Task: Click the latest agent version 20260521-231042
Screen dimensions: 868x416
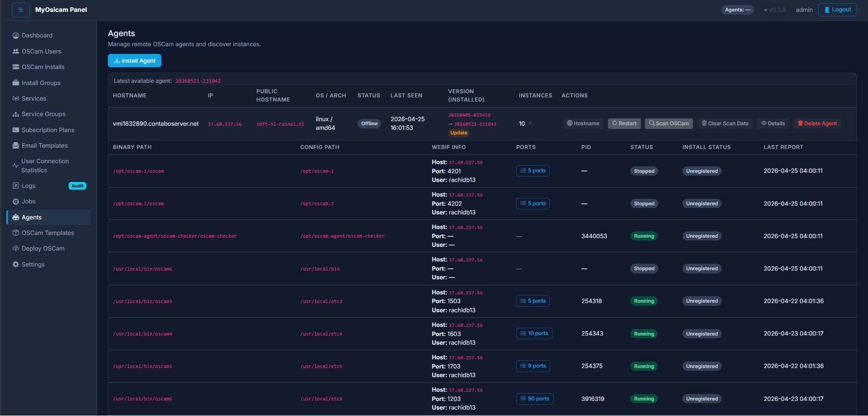Action: tap(198, 81)
